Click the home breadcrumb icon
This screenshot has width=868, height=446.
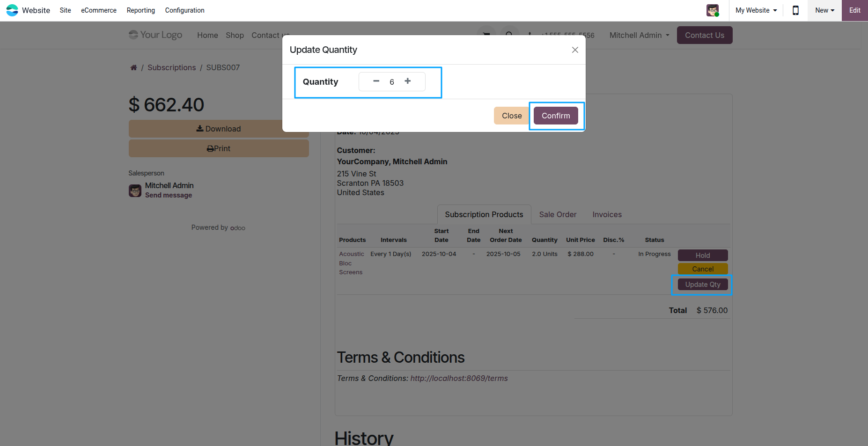click(x=133, y=67)
